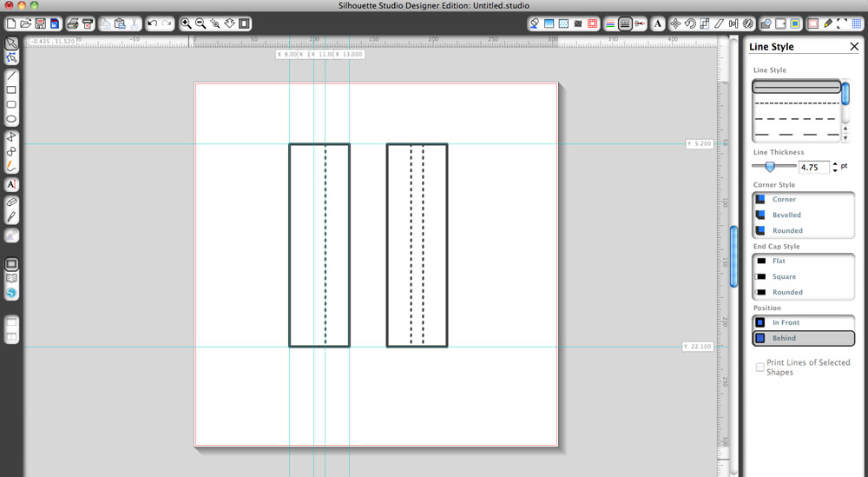Enable Print Lines of Selected Shapes
Screen dimensions: 868x477
(x=760, y=368)
